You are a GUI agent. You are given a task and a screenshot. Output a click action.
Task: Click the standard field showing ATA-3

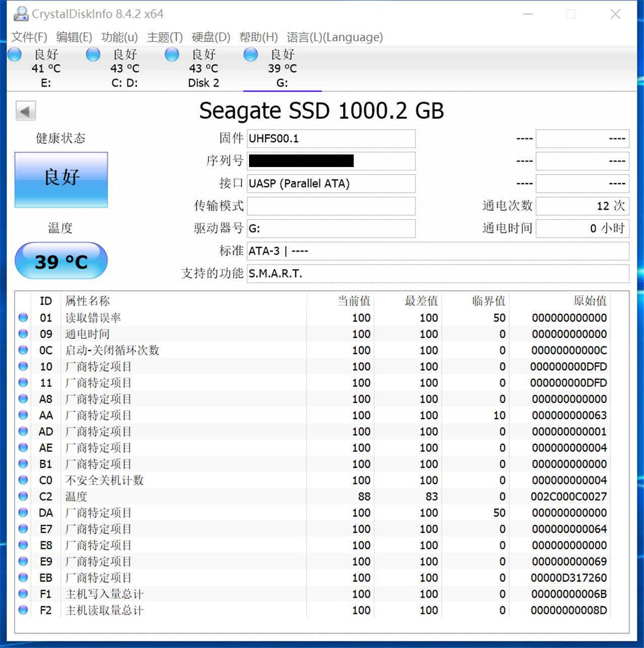click(438, 251)
